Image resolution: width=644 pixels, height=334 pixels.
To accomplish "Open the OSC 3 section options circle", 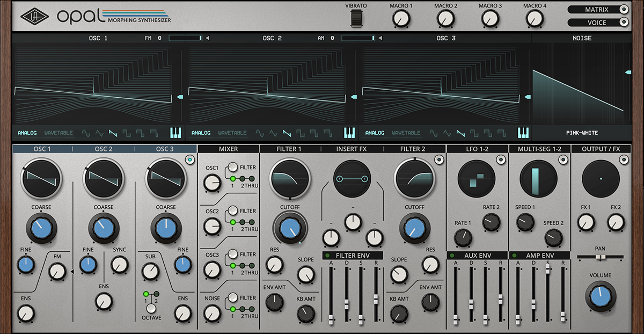I will (189, 159).
